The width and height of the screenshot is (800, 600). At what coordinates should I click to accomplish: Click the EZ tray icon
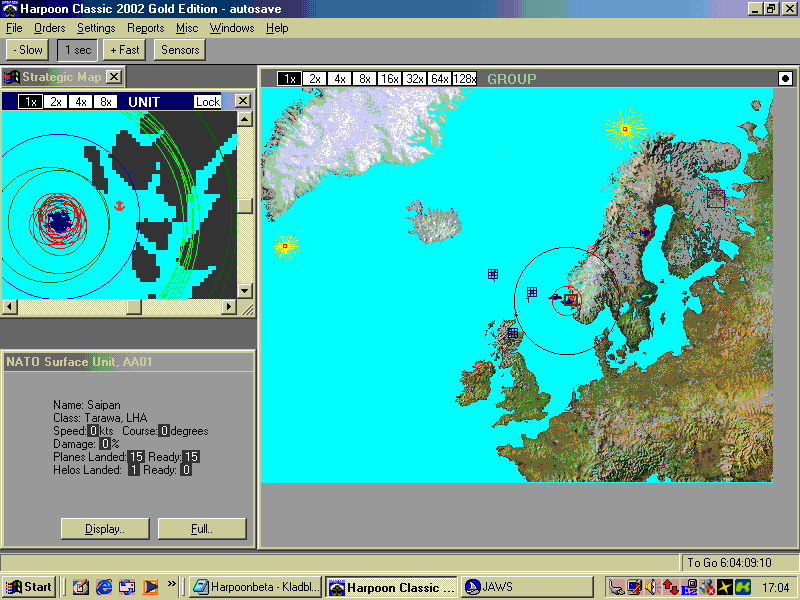point(689,587)
